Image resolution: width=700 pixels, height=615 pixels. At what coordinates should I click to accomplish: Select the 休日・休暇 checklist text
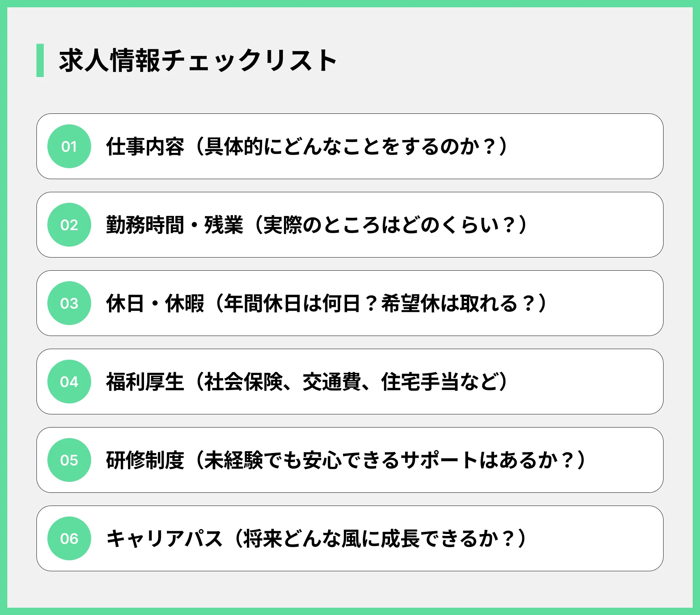327,303
